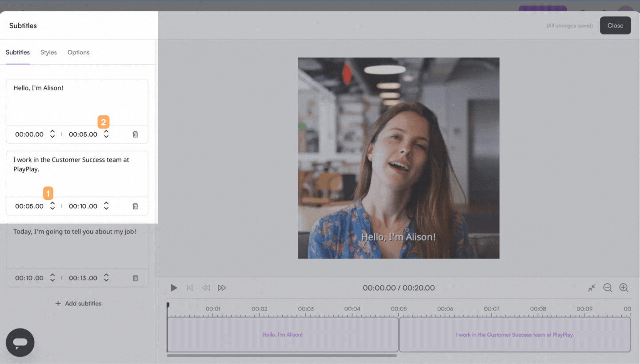Image resolution: width=640 pixels, height=364 pixels.
Task: Delete the "Today, I'm going" subtitle
Action: pos(136,278)
